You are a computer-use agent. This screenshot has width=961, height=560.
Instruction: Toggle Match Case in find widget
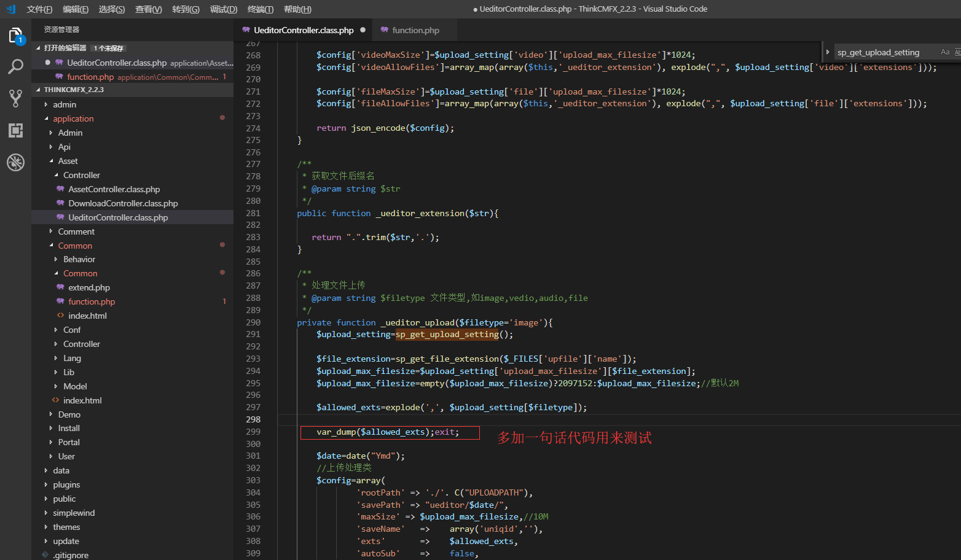click(944, 52)
